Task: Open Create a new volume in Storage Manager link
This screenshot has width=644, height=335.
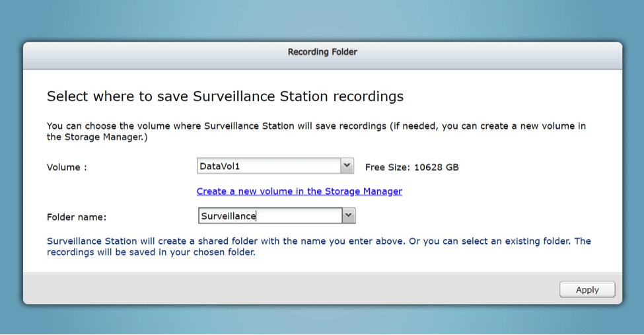Action: (299, 191)
